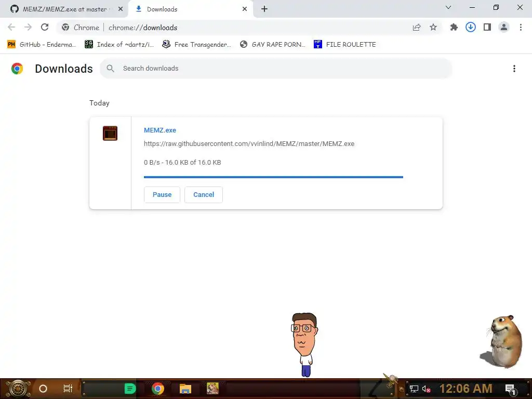Open Task View in the taskbar
Viewport: 532px width, 399px height.
pos(68,389)
